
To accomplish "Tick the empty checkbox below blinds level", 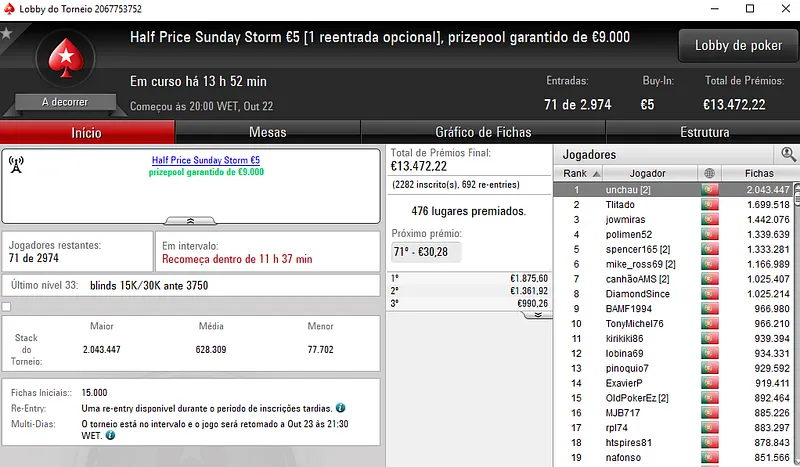I will tap(7, 307).
